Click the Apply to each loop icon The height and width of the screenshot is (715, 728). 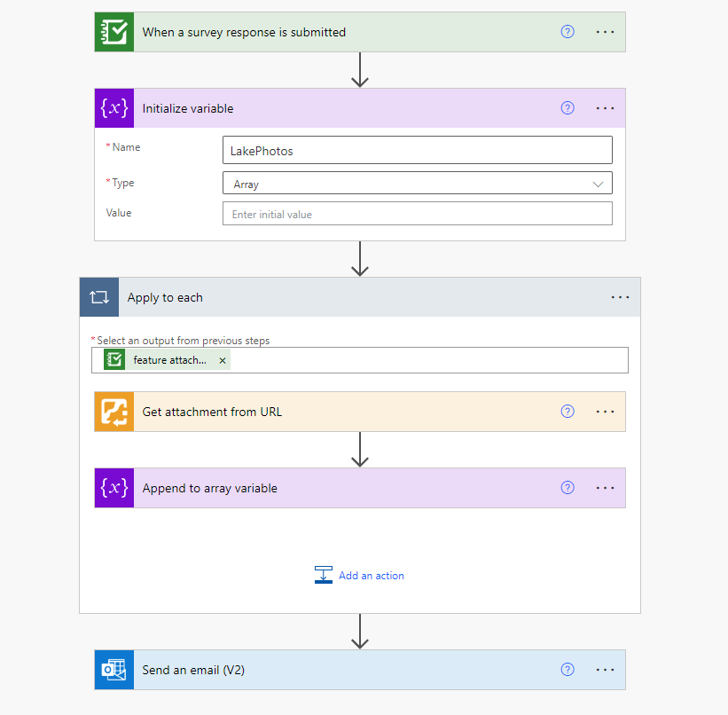click(99, 297)
